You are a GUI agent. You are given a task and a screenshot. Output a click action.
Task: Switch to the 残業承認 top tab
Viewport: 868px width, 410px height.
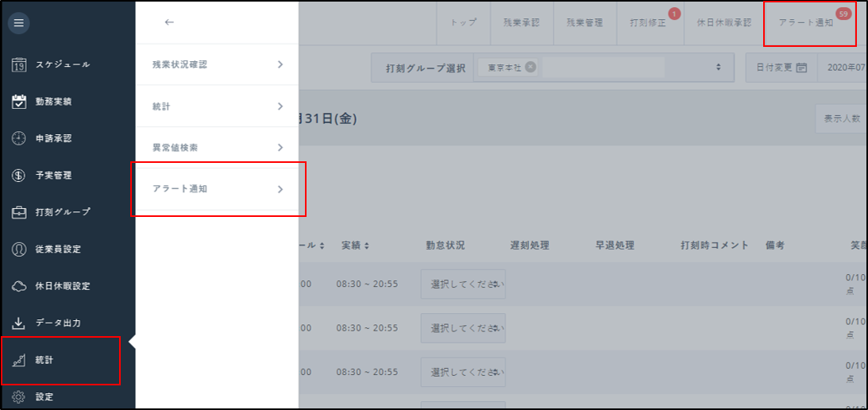pyautogui.click(x=521, y=23)
